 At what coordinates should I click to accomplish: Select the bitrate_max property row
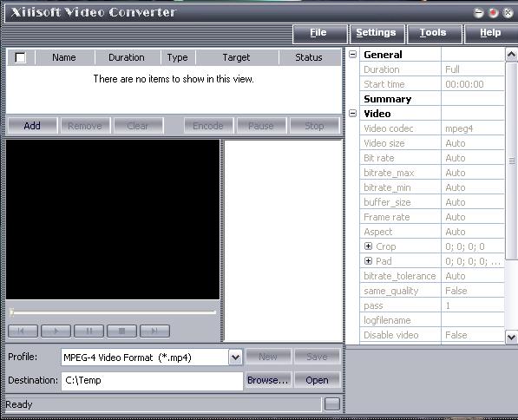pyautogui.click(x=432, y=173)
